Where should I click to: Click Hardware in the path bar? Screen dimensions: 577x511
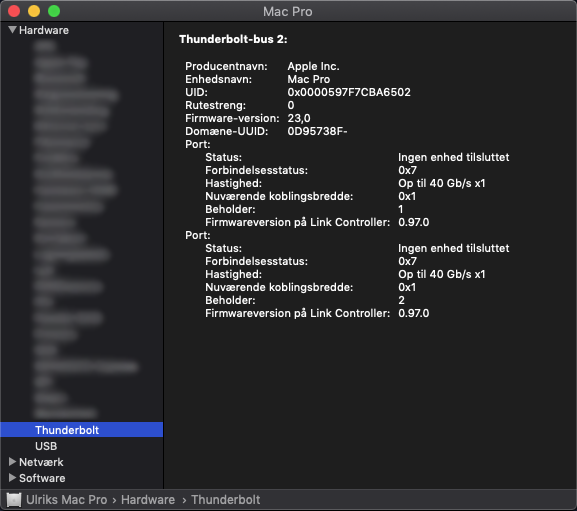(x=148, y=500)
